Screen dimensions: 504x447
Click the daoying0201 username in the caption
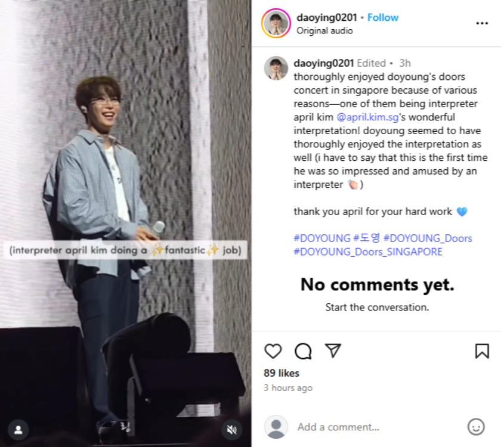pos(324,63)
